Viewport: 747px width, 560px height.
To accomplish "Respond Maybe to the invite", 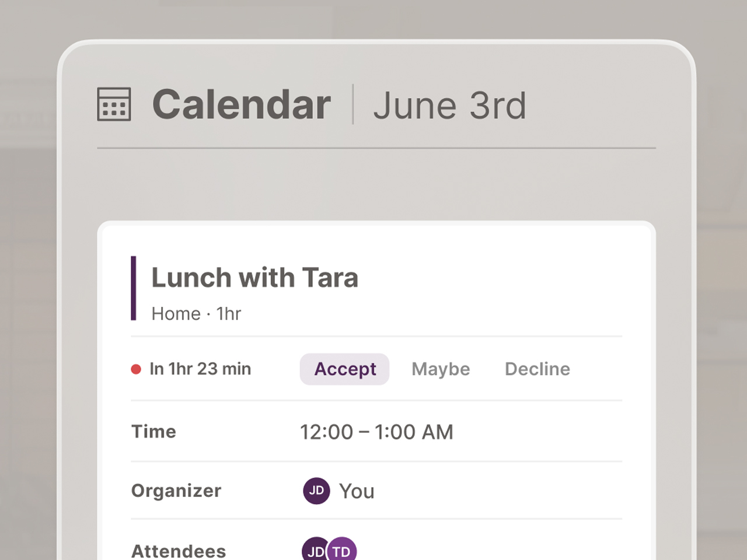I will pos(441,369).
